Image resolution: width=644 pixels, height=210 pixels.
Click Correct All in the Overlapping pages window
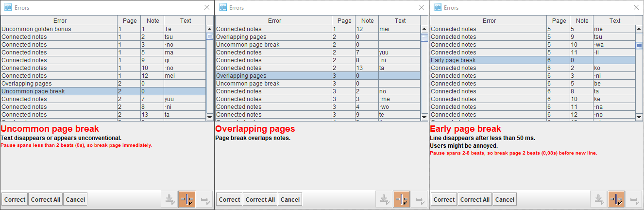coord(260,199)
